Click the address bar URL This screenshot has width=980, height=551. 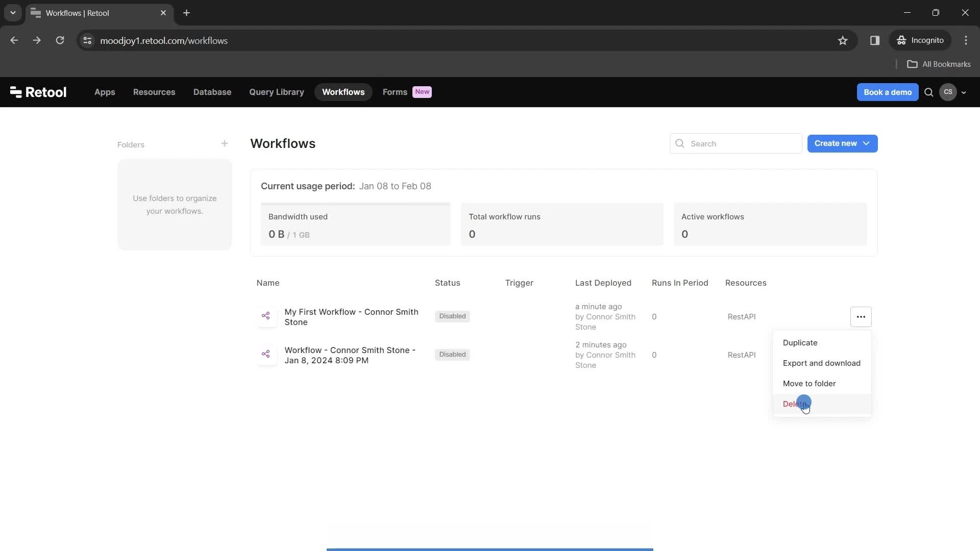(164, 41)
